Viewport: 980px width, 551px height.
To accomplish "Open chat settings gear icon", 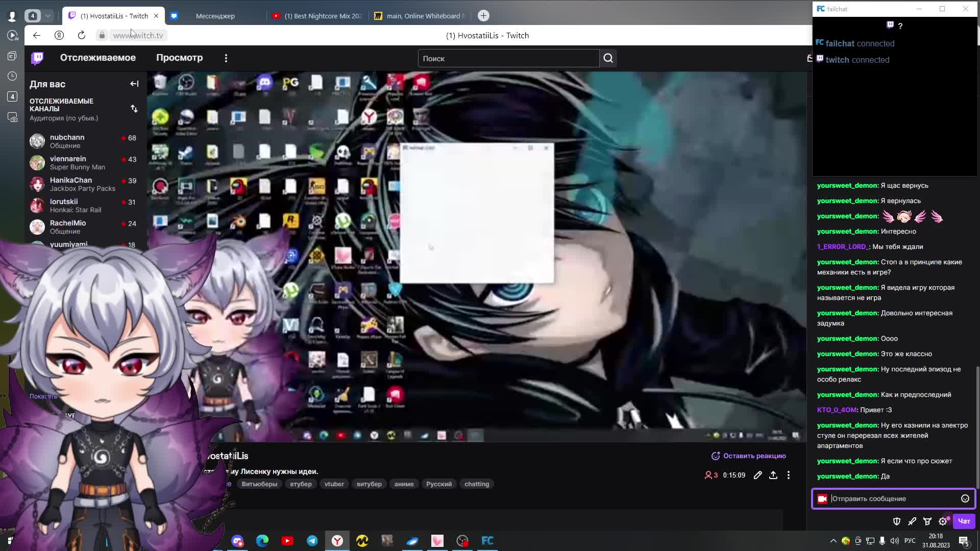I will pos(943,521).
